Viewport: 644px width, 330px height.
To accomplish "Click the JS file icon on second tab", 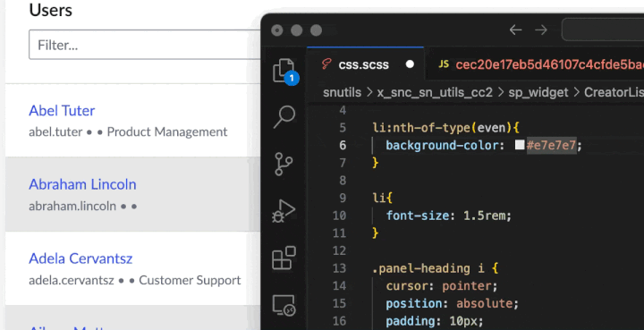I will [444, 64].
